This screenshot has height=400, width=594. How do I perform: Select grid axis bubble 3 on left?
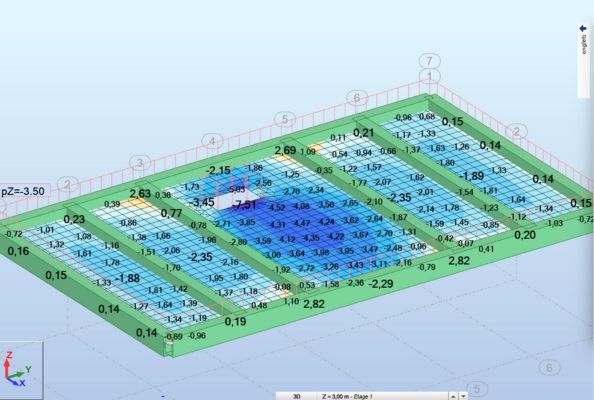[x=140, y=163]
